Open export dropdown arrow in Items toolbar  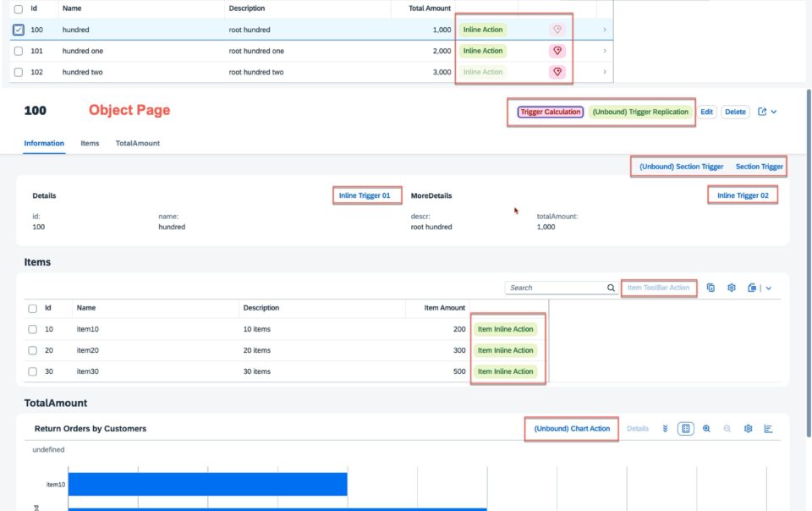[769, 288]
